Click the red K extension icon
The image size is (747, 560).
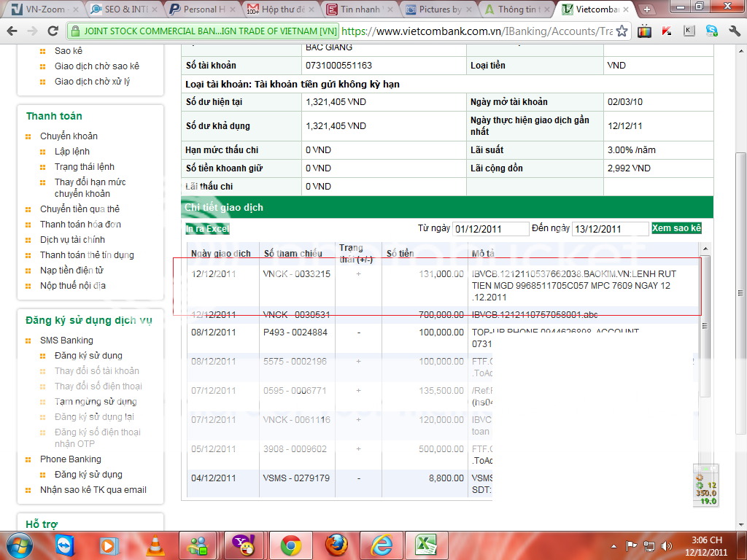click(667, 31)
